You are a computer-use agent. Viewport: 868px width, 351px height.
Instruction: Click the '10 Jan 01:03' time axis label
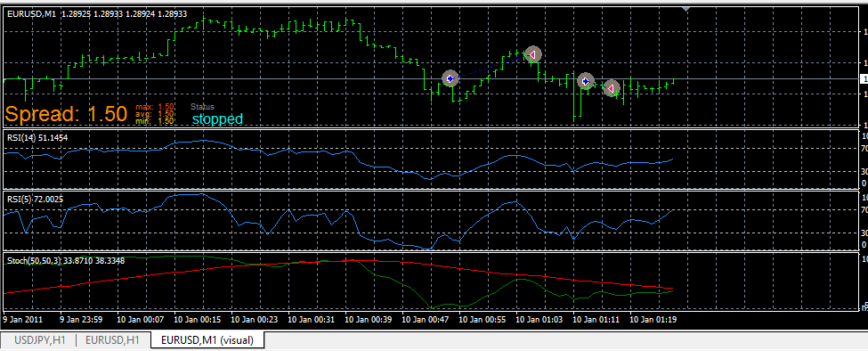(539, 320)
